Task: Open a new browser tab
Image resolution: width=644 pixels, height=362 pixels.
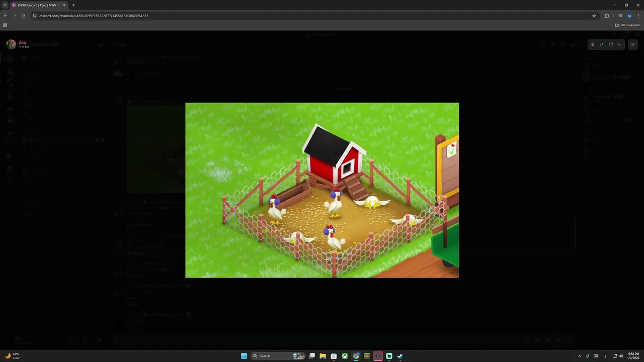Action: click(73, 5)
